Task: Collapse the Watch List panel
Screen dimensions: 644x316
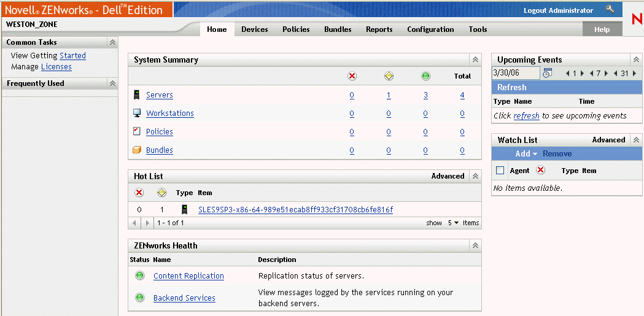Action: pos(636,140)
